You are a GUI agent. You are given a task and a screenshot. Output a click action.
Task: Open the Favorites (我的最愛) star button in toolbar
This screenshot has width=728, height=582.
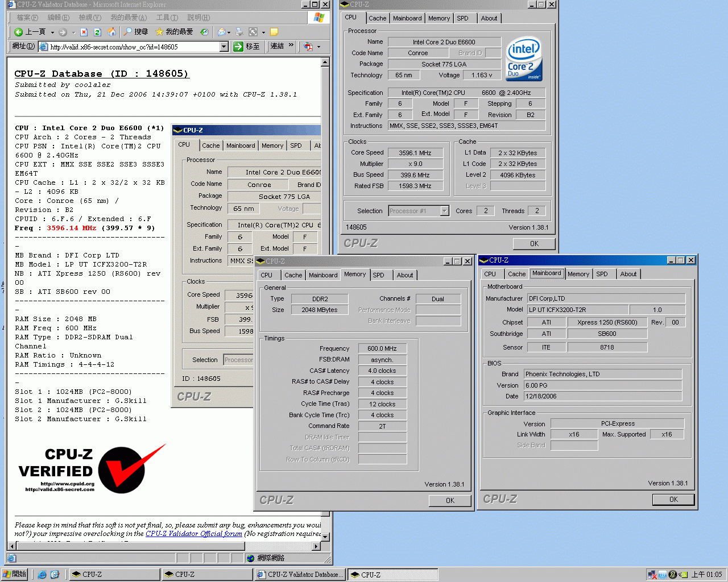coord(175,32)
